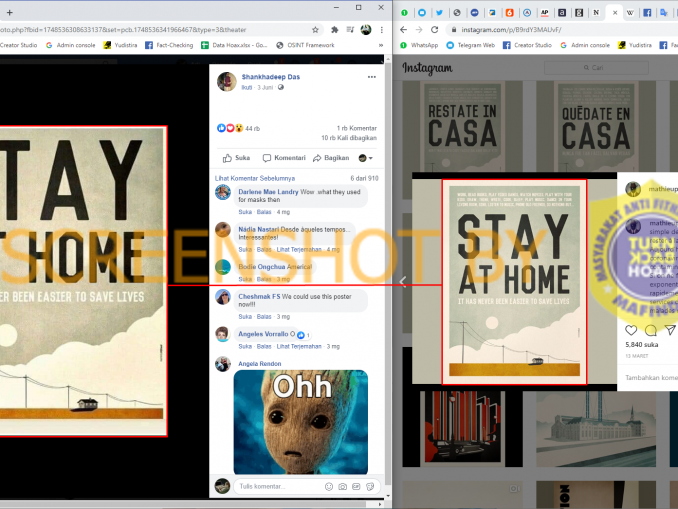
Task: Comment on Instagram post with bubble icon
Action: coord(651,330)
